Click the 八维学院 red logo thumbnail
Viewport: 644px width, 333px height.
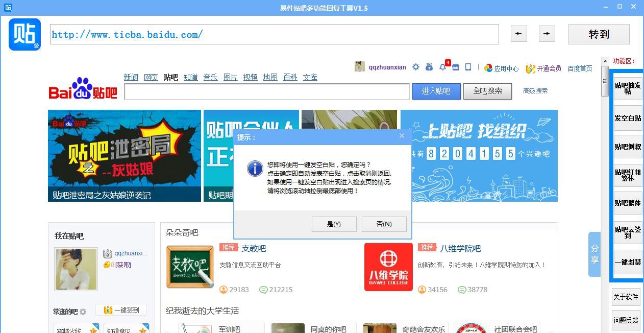point(388,267)
